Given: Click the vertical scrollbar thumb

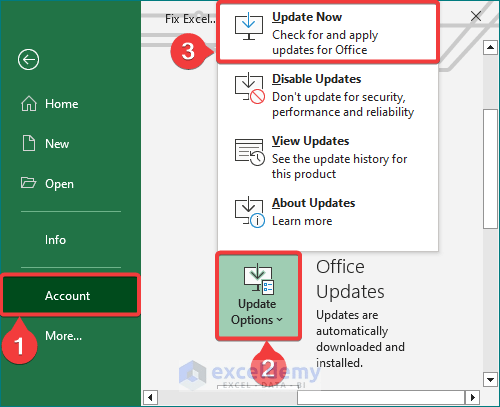Looking at the screenshot, I should pyautogui.click(x=490, y=169).
